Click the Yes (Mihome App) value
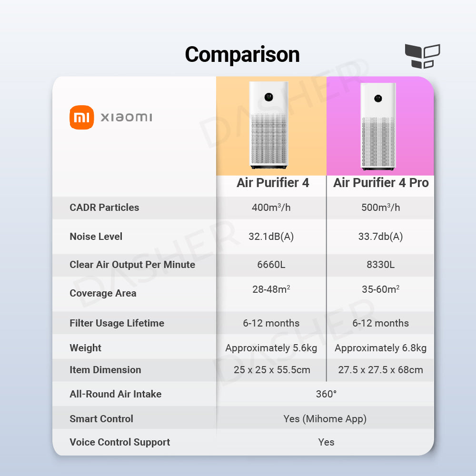Image resolution: width=476 pixels, height=476 pixels. pos(325,419)
